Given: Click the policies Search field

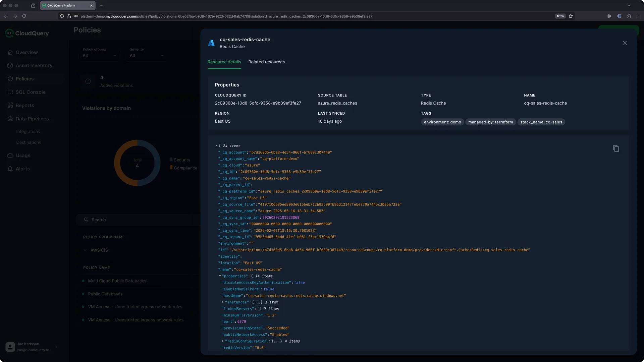Looking at the screenshot, I should coord(138,220).
